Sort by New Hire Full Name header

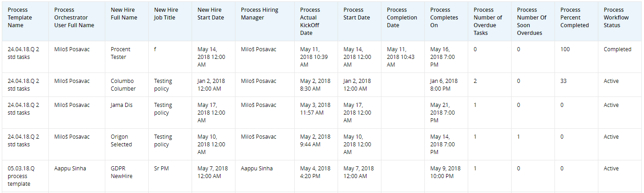click(x=124, y=14)
